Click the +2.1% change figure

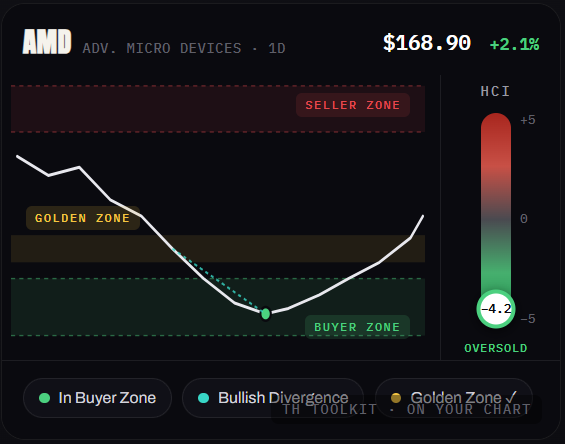(x=514, y=45)
